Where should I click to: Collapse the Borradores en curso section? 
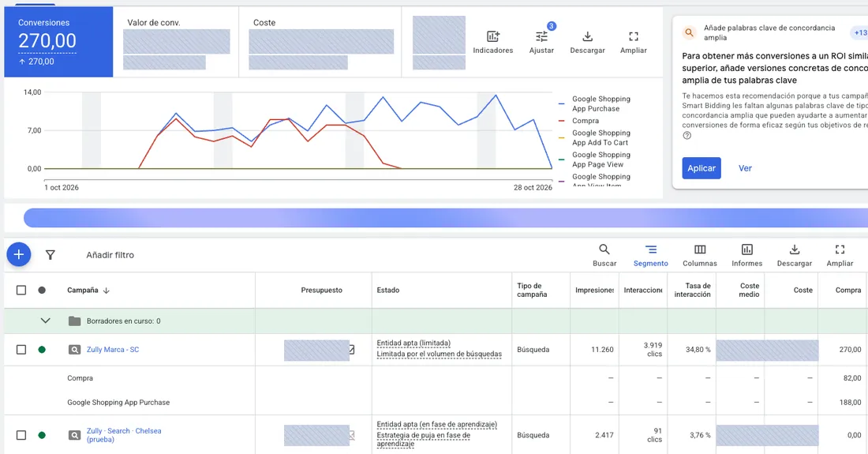click(x=46, y=321)
